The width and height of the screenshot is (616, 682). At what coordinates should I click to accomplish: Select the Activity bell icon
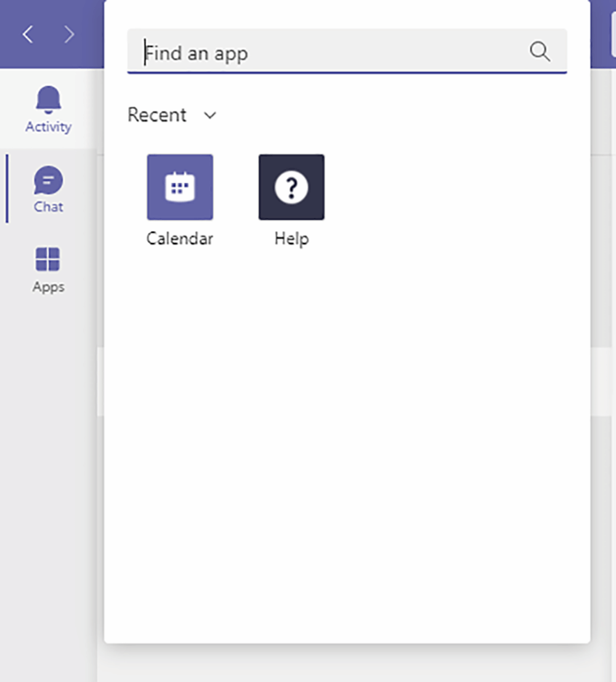[47, 99]
